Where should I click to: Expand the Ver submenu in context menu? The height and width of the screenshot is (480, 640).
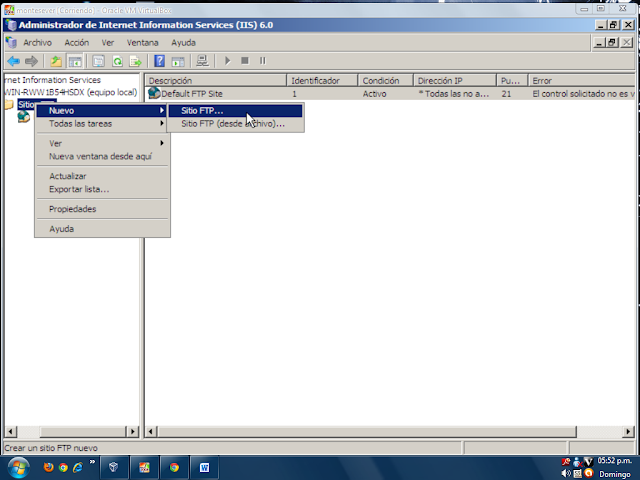coord(101,143)
